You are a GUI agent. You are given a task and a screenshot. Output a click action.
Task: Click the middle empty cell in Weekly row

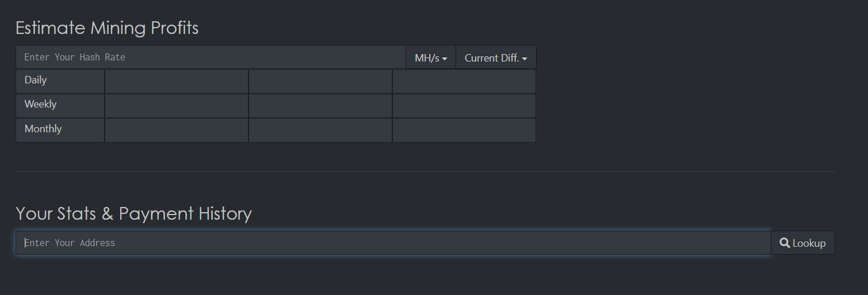click(320, 105)
